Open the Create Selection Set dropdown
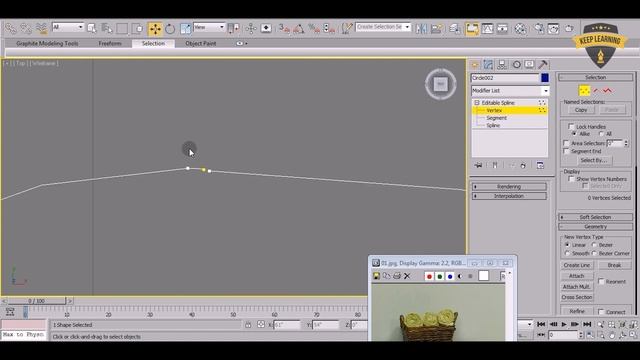The width and height of the screenshot is (640, 360). click(x=407, y=27)
